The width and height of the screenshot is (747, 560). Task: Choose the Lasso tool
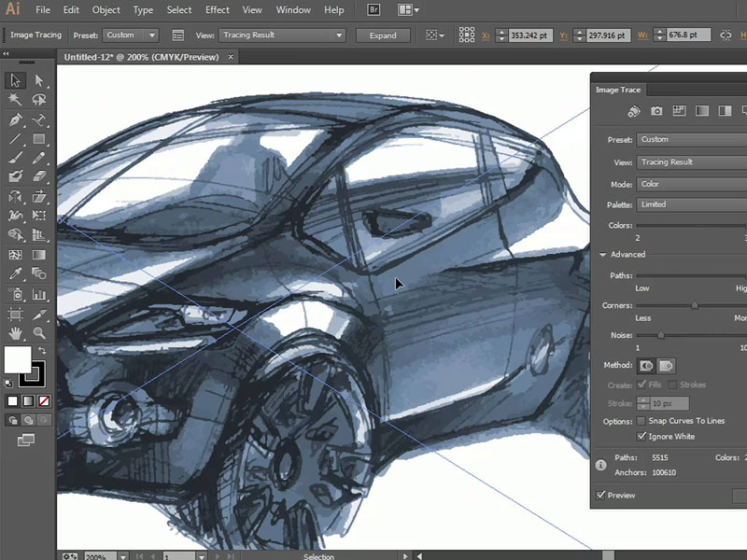pos(39,100)
